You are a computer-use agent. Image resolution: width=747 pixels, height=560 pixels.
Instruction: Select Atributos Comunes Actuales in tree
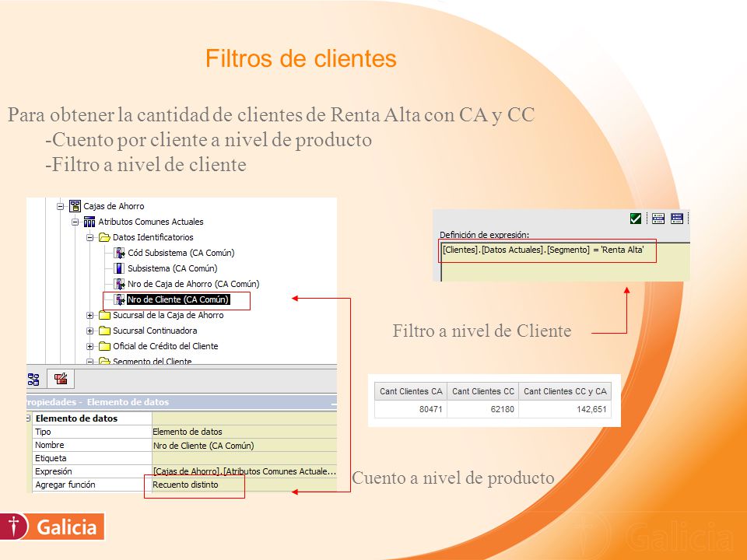150,222
